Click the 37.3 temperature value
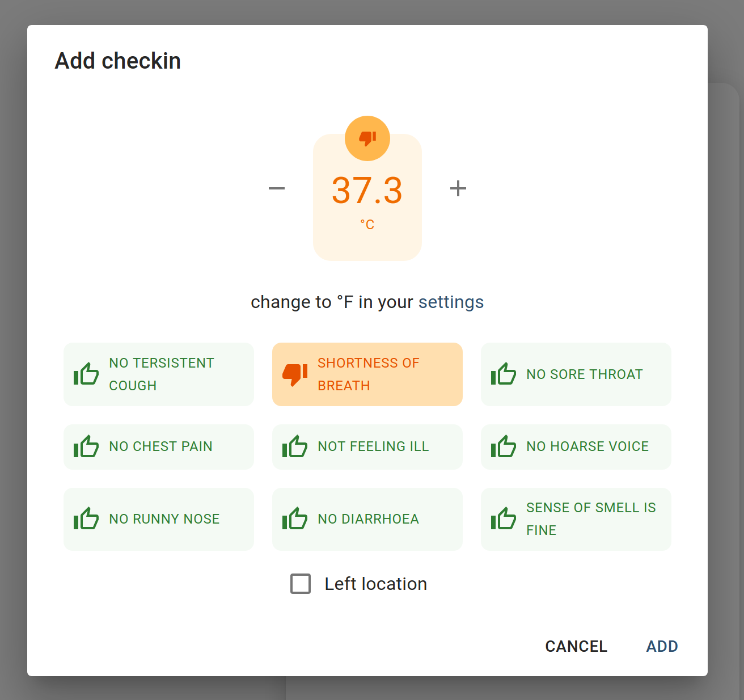The width and height of the screenshot is (744, 700). [x=367, y=191]
